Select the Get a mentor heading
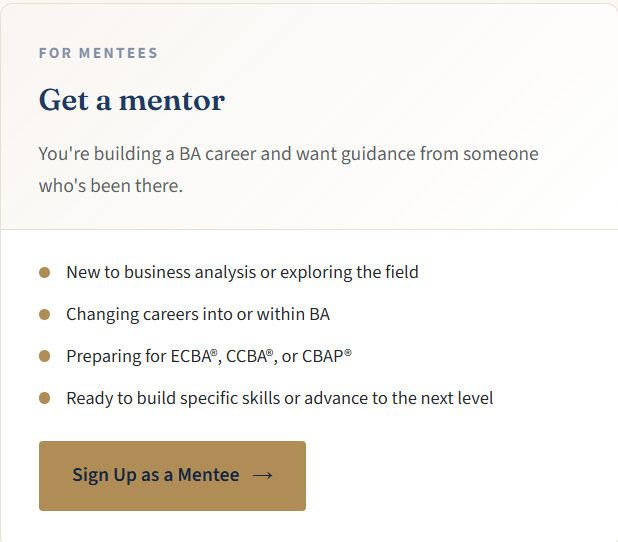 tap(132, 100)
